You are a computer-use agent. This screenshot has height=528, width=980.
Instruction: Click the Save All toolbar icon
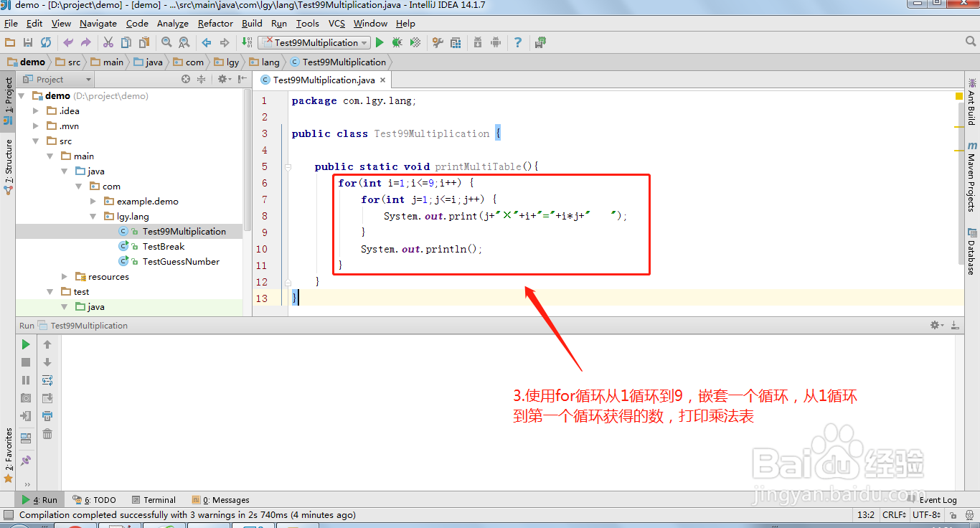point(28,43)
